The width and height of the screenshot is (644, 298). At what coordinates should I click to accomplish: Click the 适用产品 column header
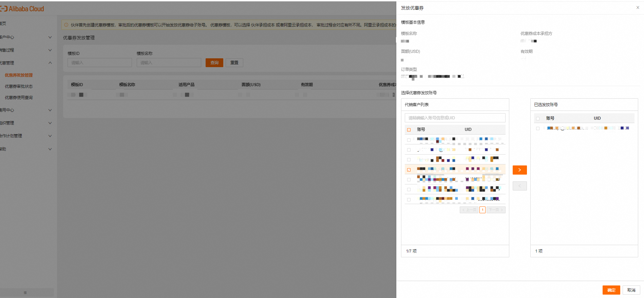[186, 85]
